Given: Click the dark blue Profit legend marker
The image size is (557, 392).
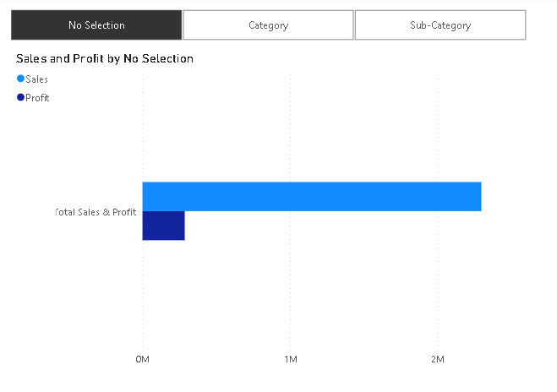Looking at the screenshot, I should (x=21, y=97).
